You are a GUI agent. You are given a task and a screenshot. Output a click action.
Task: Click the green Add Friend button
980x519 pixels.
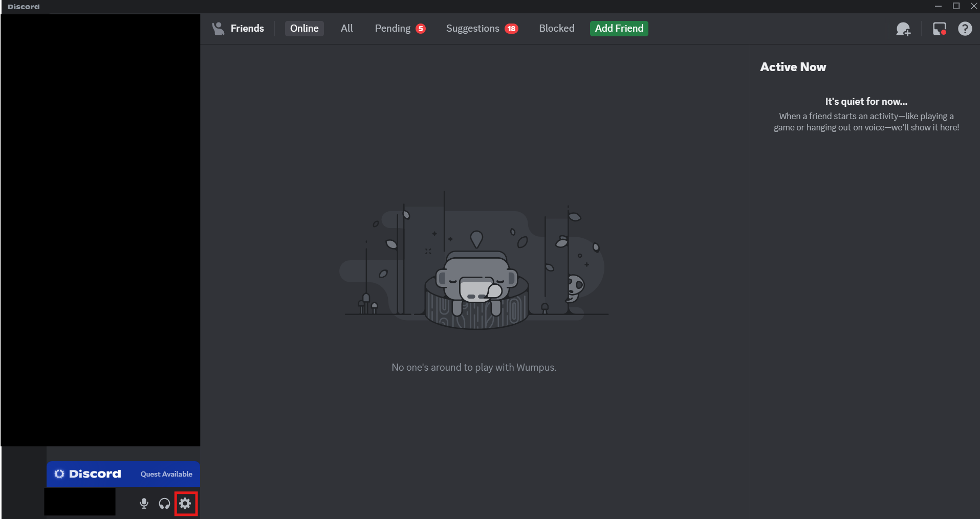point(619,29)
